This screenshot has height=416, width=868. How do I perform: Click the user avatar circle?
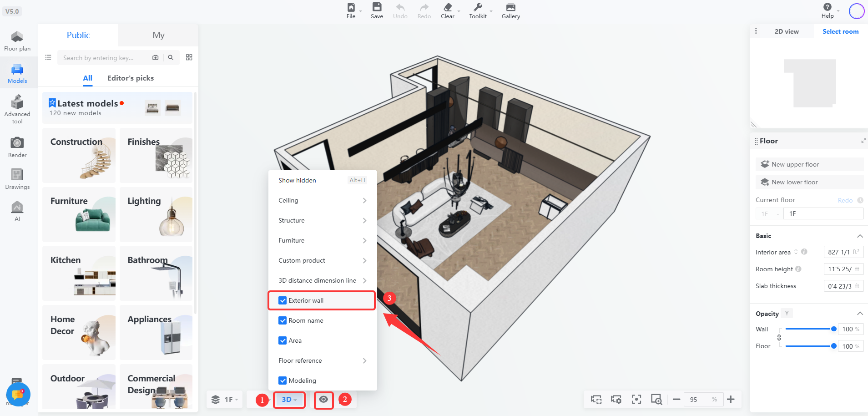pos(857,11)
